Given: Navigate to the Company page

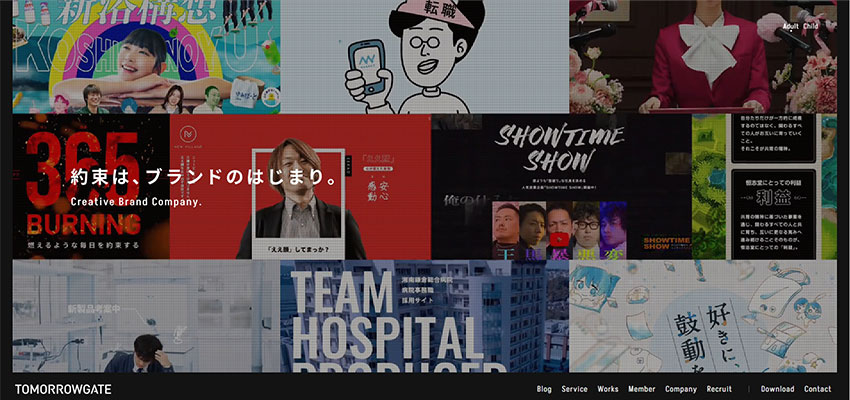Looking at the screenshot, I should point(681,389).
